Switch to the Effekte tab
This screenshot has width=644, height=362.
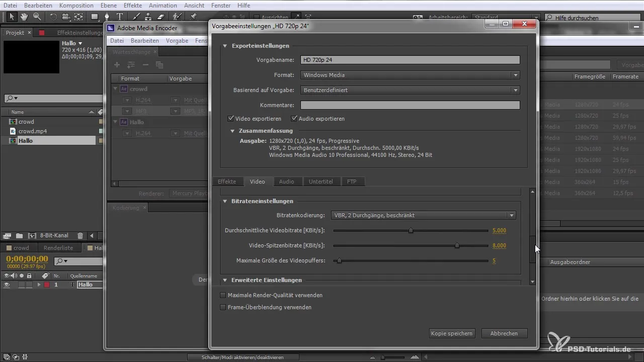point(226,182)
